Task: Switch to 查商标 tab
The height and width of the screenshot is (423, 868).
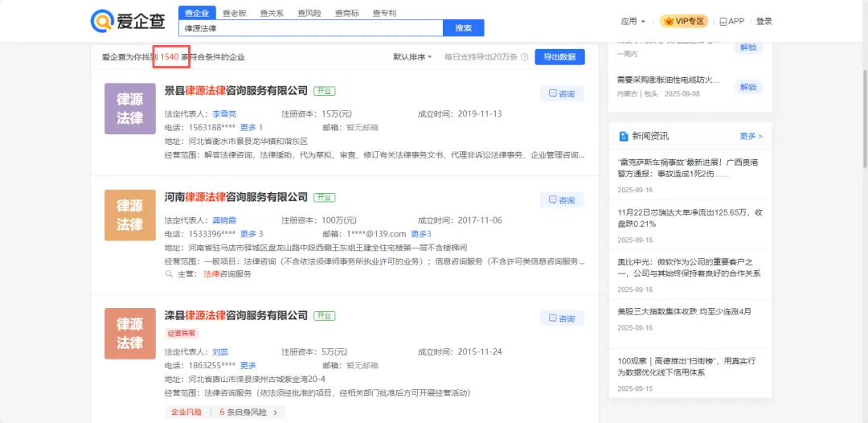Action: (347, 14)
